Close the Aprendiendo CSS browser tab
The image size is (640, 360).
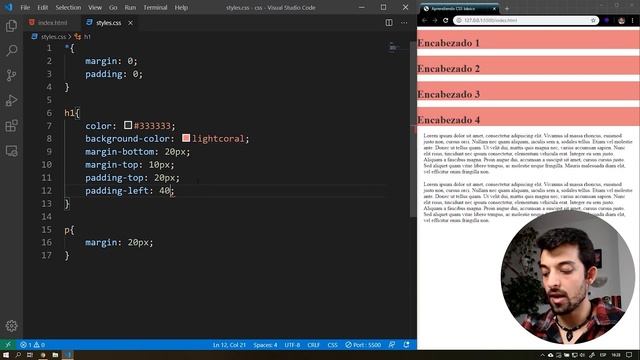(x=494, y=8)
